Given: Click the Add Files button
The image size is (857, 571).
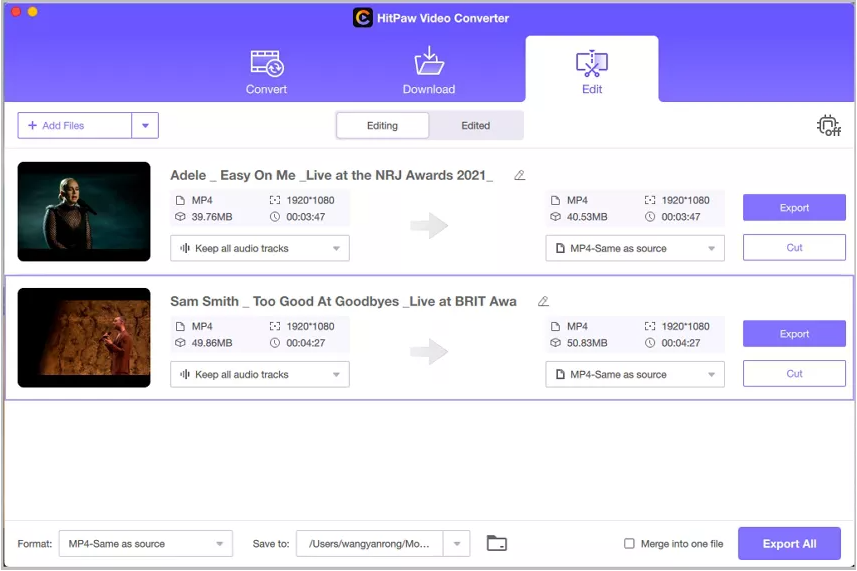Looking at the screenshot, I should pos(74,126).
